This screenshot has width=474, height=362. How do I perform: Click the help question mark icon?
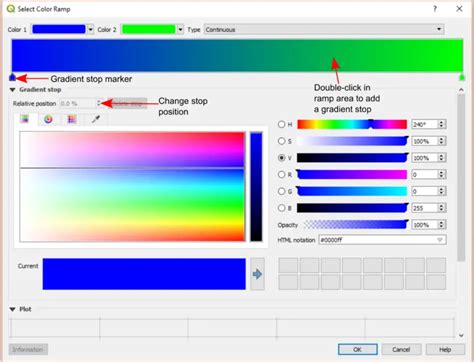coord(435,9)
